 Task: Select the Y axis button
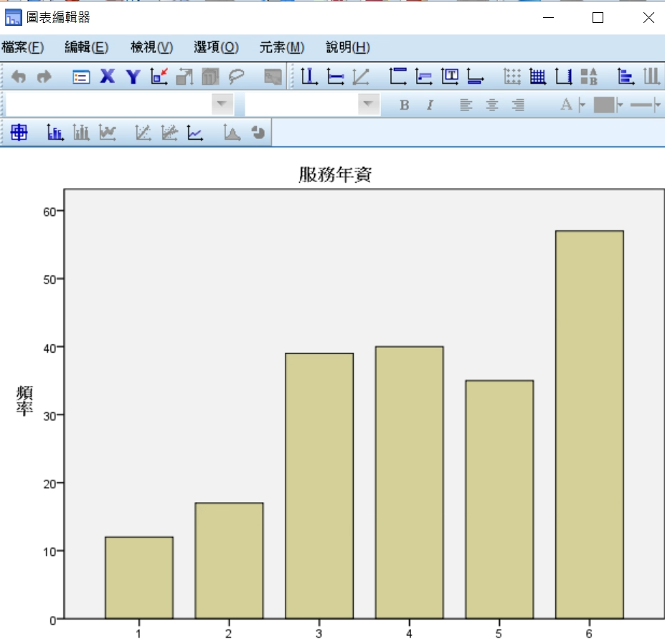coord(133,77)
